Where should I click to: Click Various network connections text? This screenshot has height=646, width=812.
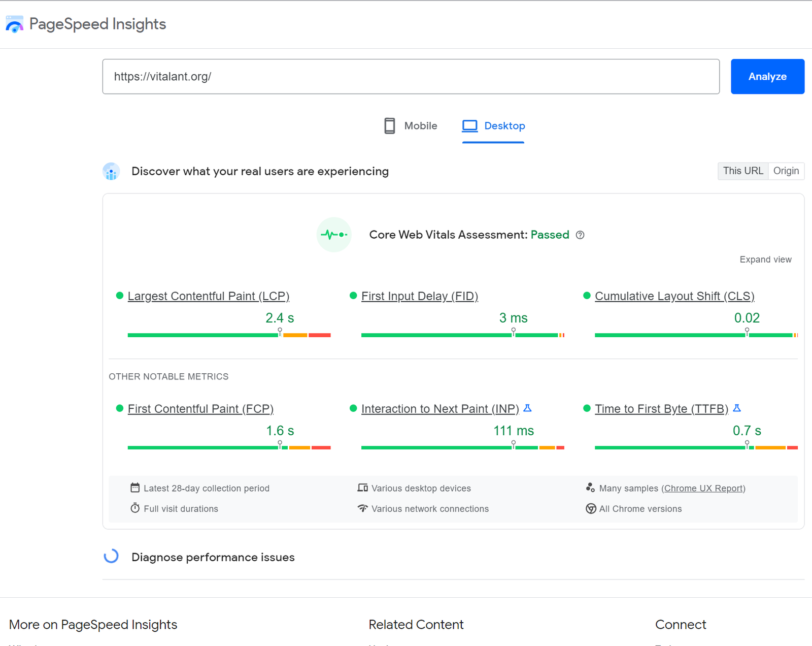coord(430,509)
